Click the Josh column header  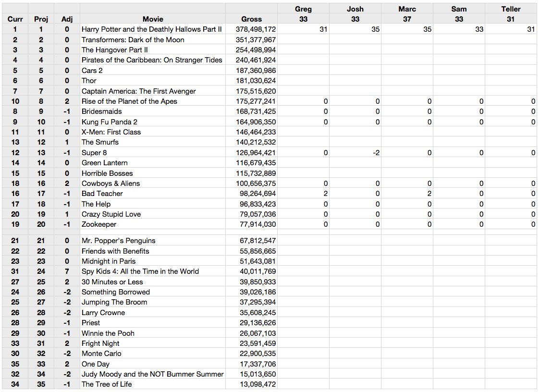[x=356, y=9]
